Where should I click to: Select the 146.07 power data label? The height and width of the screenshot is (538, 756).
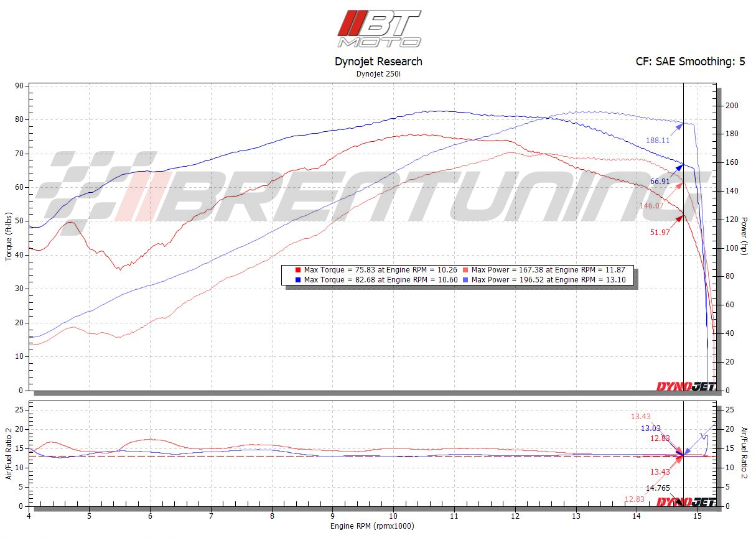(651, 205)
